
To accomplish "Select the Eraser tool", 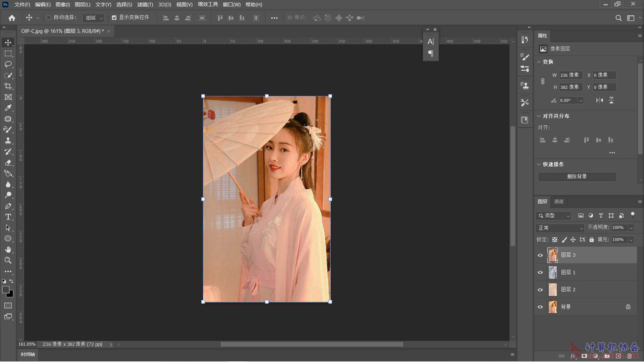I will (8, 163).
